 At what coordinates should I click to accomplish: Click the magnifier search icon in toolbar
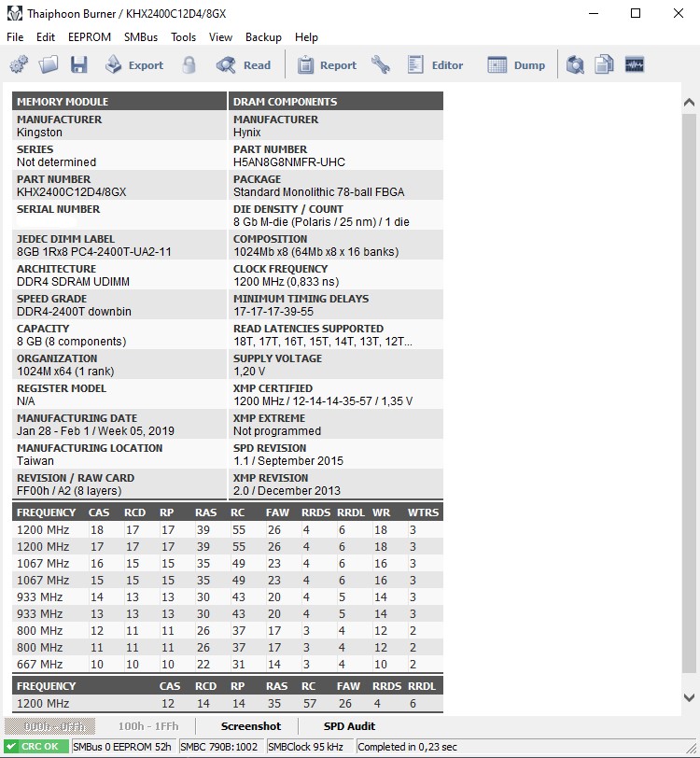(x=575, y=64)
